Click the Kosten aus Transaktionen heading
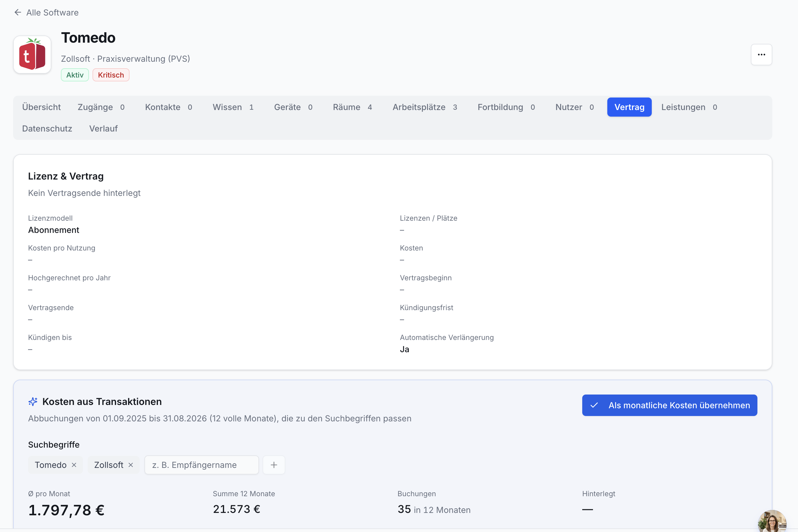798x532 pixels. click(102, 402)
